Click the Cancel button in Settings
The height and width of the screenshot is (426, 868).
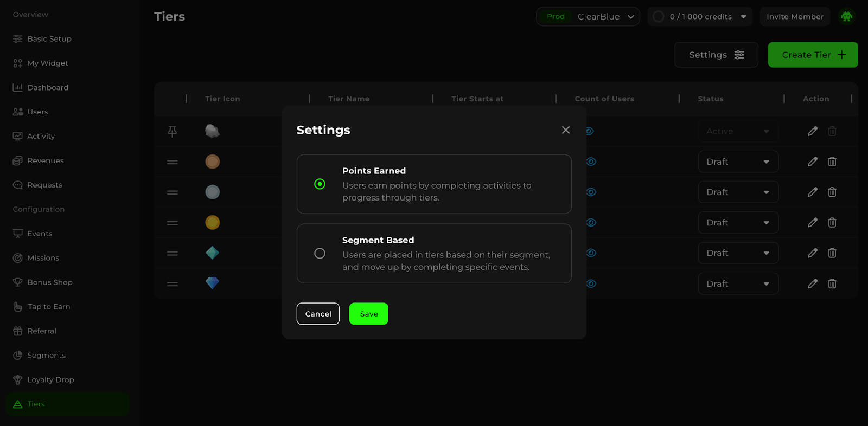click(x=318, y=314)
